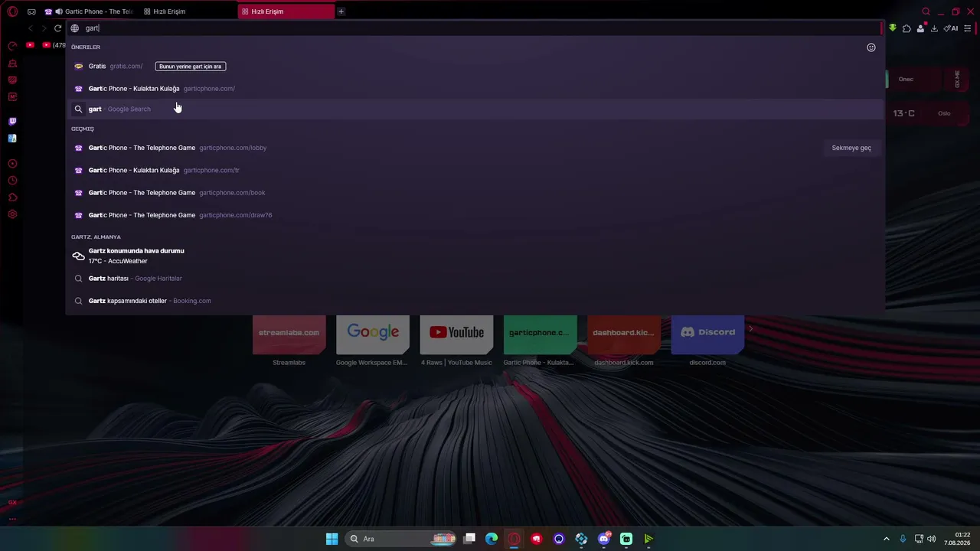Select 'Gartz kapsamındaki oteller' Booking.com suggestion

click(x=475, y=301)
